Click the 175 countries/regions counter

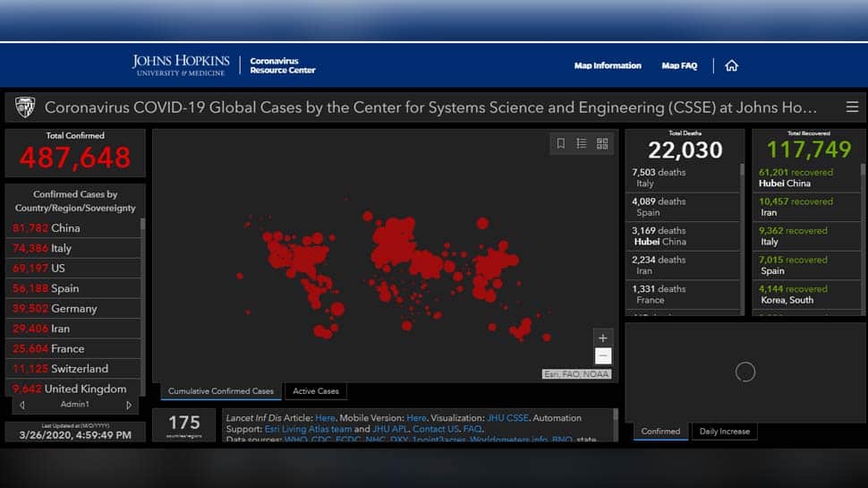(x=183, y=425)
